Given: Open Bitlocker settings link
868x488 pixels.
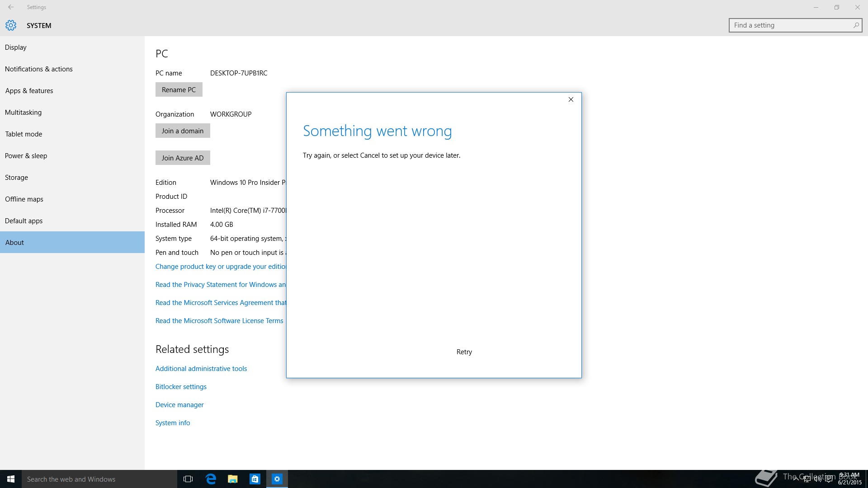Looking at the screenshot, I should click(x=181, y=387).
